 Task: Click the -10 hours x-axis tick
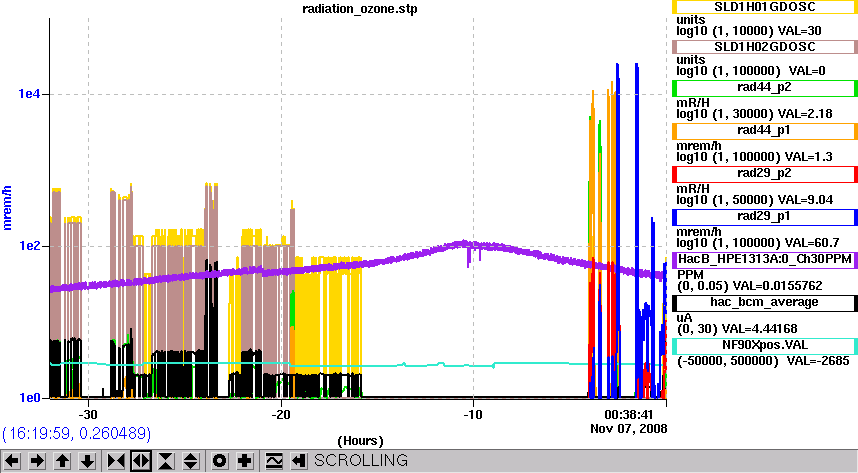point(473,414)
